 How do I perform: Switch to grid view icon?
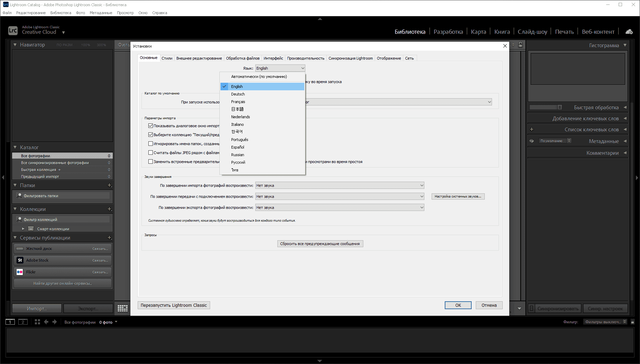point(122,308)
